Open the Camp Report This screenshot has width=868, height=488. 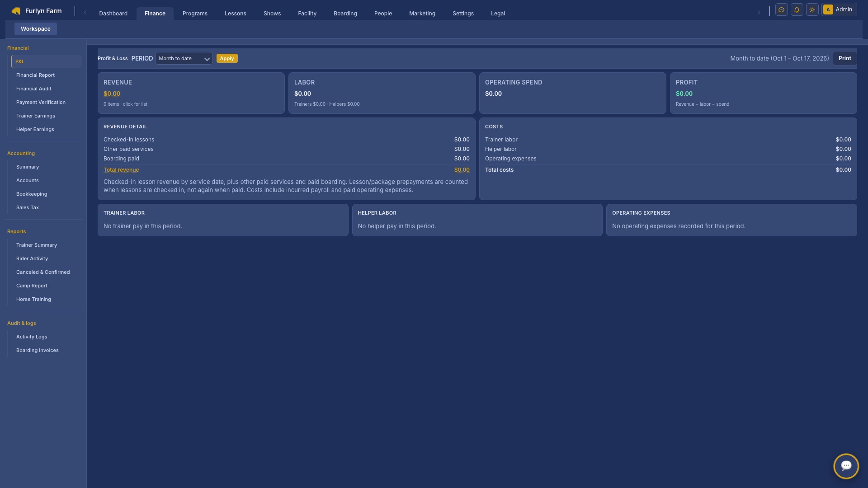(x=45, y=286)
